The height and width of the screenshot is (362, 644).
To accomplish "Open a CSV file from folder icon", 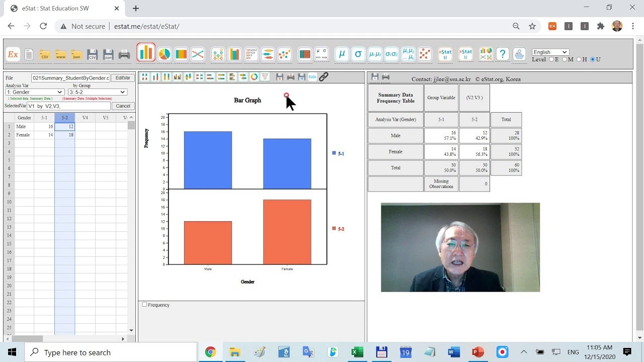I will coord(45,55).
